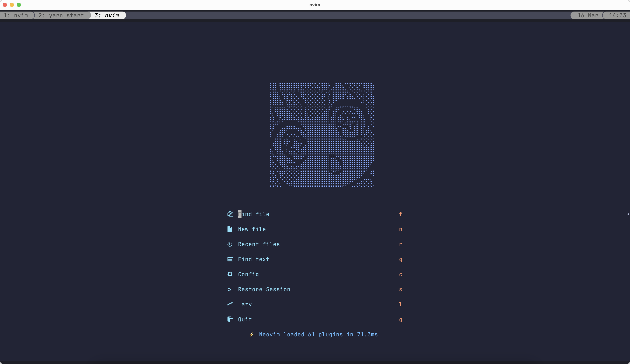The image size is (630, 364).
Task: Click the dotted ASCII art dashboard logo
Action: point(322,135)
